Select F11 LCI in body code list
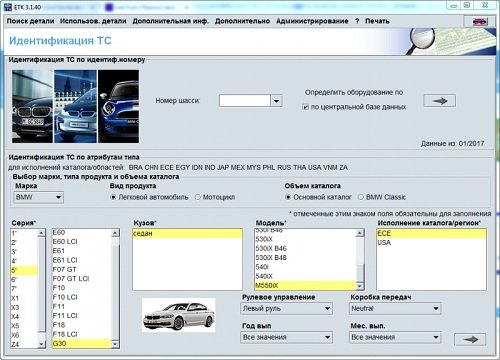This screenshot has width=500, height=360. tap(82, 316)
